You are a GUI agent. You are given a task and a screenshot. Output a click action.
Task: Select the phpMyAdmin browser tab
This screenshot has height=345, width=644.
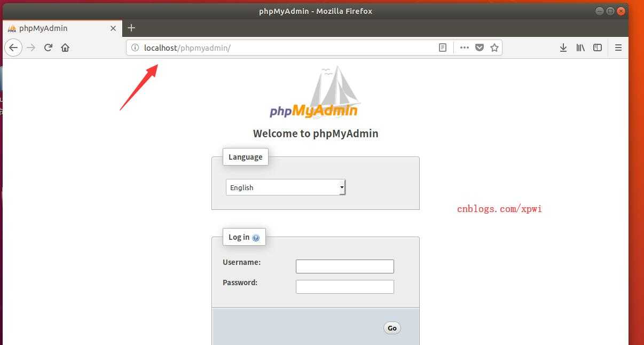(62, 28)
